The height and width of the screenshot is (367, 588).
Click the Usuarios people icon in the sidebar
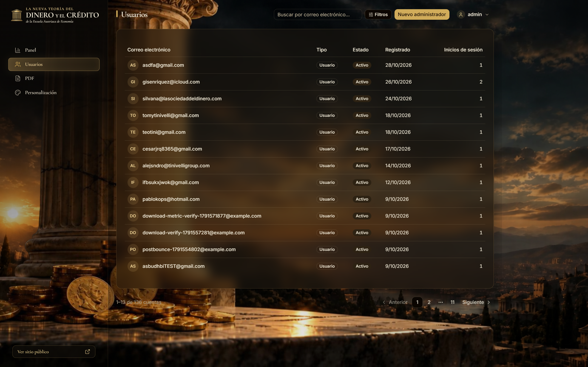(x=18, y=64)
